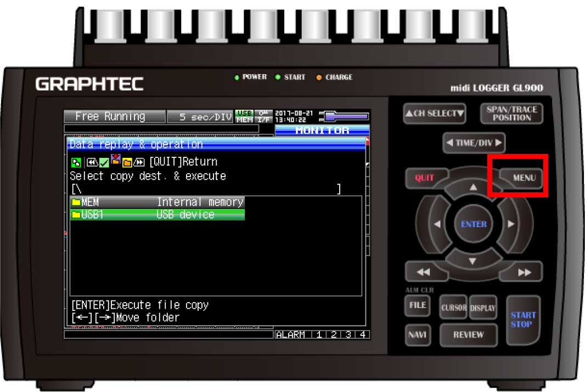Click the destination path field
585x392 pixels.
tap(206, 189)
